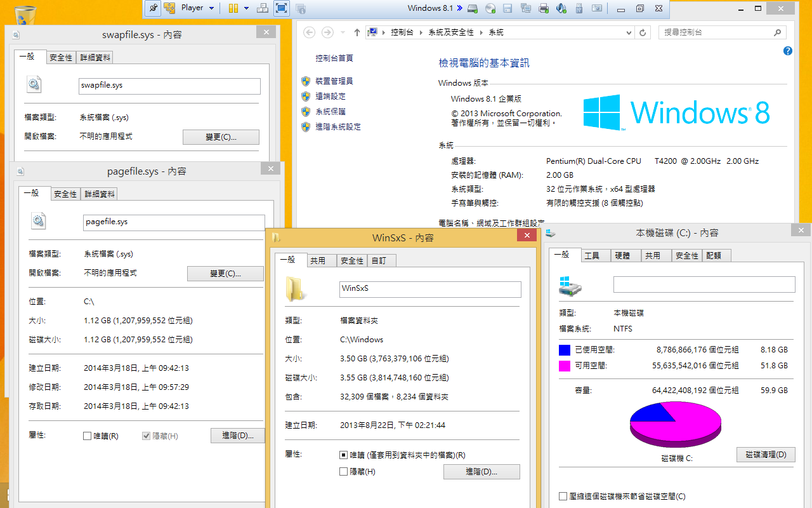Click the magnifier icon in search box

pos(778,32)
